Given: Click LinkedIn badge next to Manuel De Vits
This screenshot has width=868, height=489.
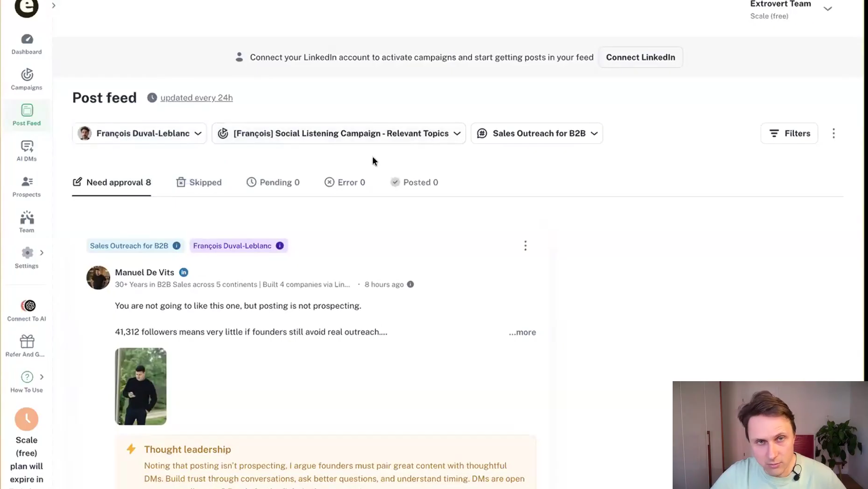Looking at the screenshot, I should coord(184,272).
